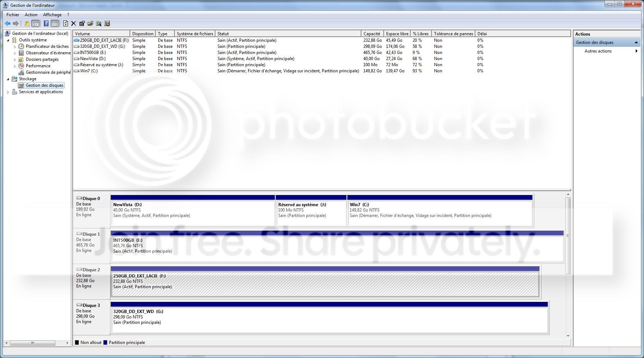The width and height of the screenshot is (644, 358).
Task: Sort by the % Libres column header
Action: coord(421,33)
